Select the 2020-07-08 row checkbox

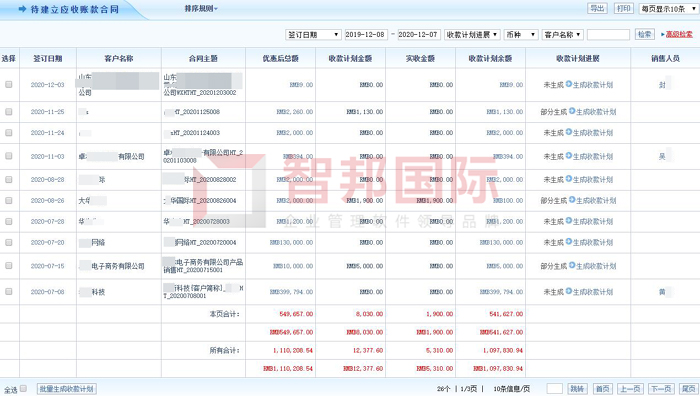pyautogui.click(x=8, y=292)
